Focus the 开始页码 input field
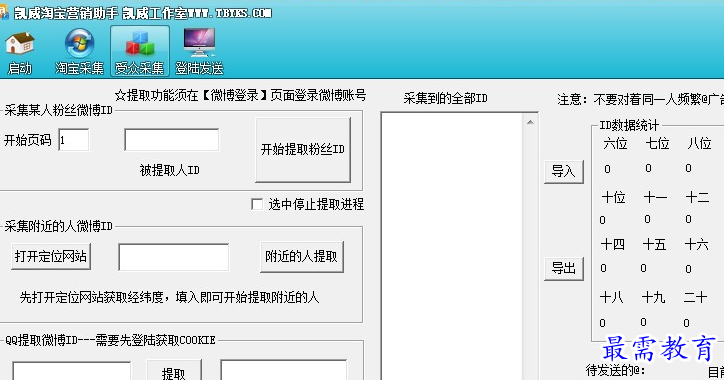Image resolution: width=724 pixels, height=380 pixels. [74, 140]
